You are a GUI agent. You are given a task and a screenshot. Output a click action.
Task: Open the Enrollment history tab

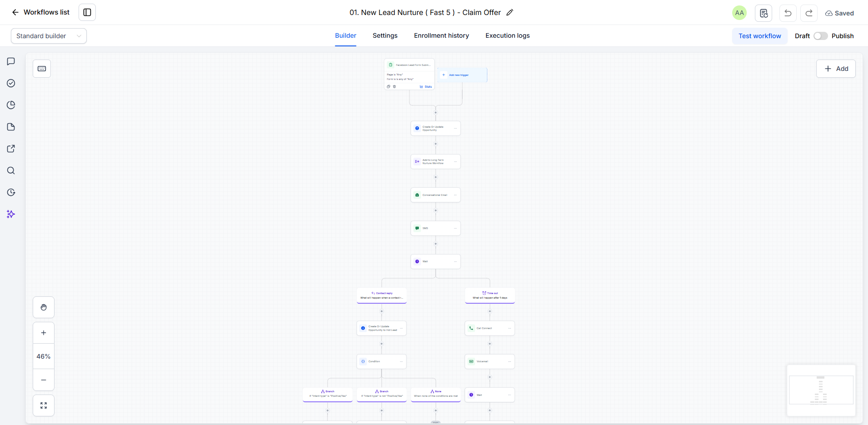click(x=441, y=35)
